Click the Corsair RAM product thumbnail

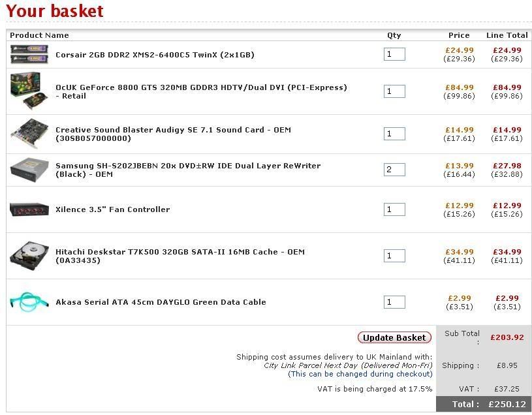click(29, 54)
